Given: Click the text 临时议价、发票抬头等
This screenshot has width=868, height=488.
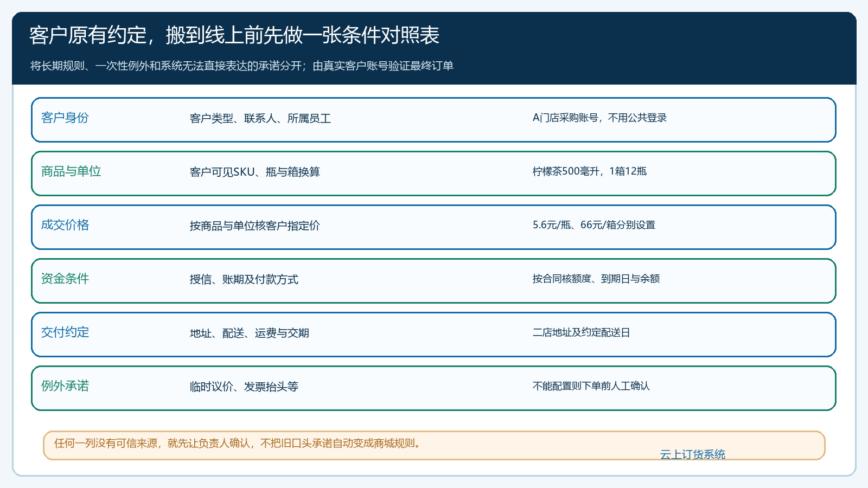Looking at the screenshot, I should 244,387.
